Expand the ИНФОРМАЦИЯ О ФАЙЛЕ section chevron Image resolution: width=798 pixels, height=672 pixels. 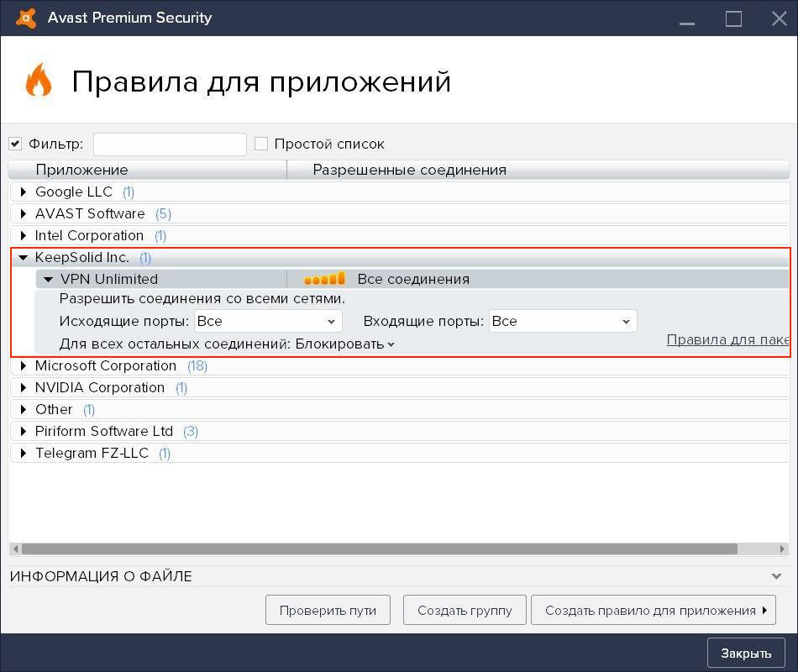pyautogui.click(x=777, y=576)
